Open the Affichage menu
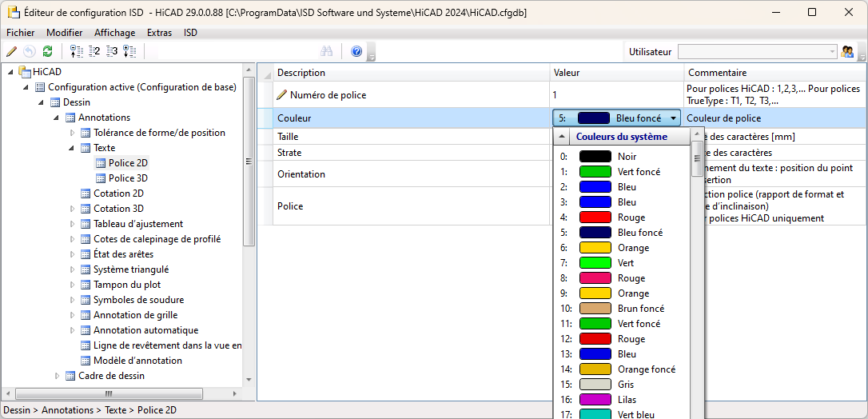Viewport: 868px width, 419px height. click(113, 33)
